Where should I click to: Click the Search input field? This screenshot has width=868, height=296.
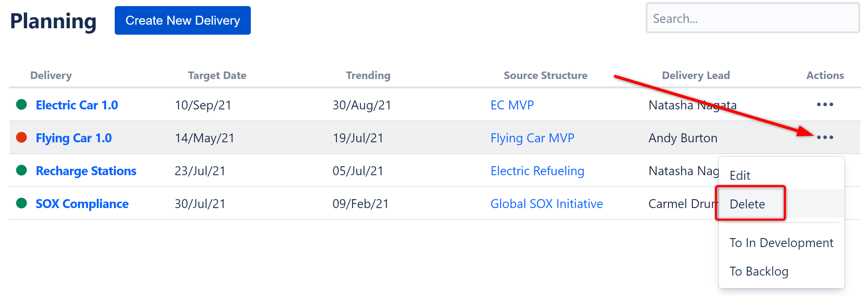[753, 18]
